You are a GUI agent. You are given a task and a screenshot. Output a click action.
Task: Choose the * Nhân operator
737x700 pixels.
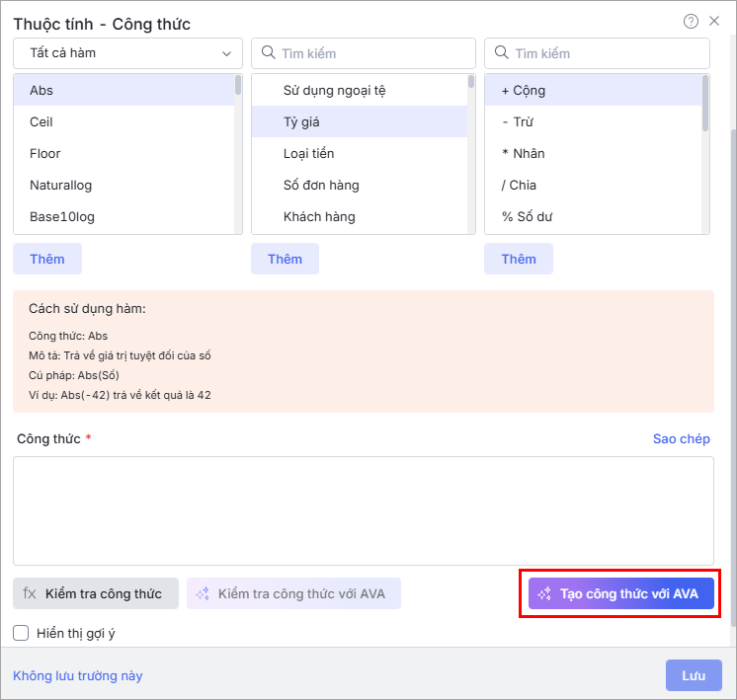pos(593,153)
